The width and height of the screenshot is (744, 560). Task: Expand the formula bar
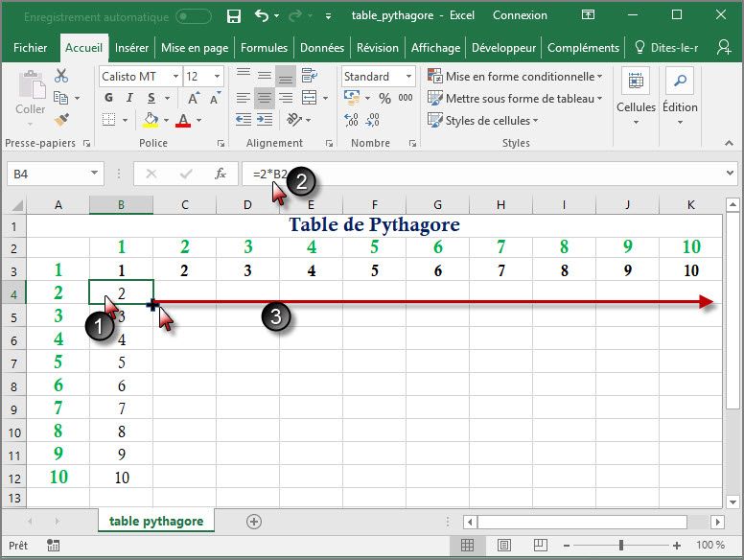(730, 174)
